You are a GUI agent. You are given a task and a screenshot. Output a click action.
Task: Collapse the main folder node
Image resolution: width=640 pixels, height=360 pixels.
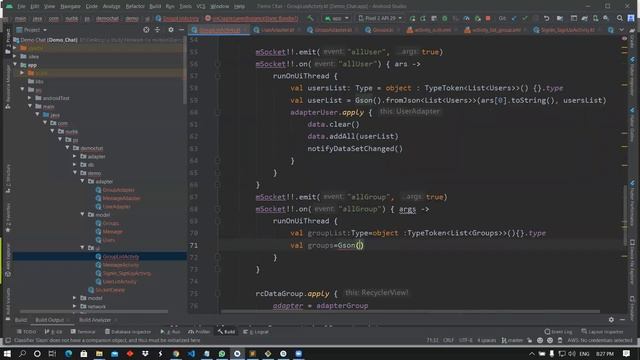30,106
